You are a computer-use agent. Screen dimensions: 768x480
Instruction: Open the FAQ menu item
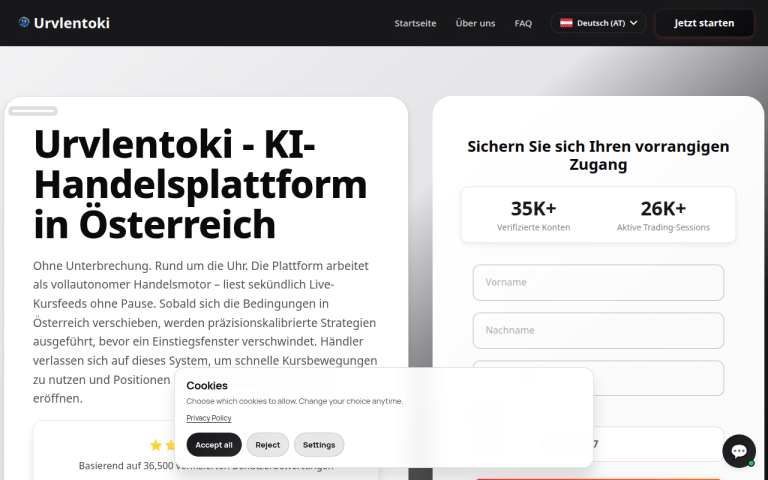(x=523, y=23)
